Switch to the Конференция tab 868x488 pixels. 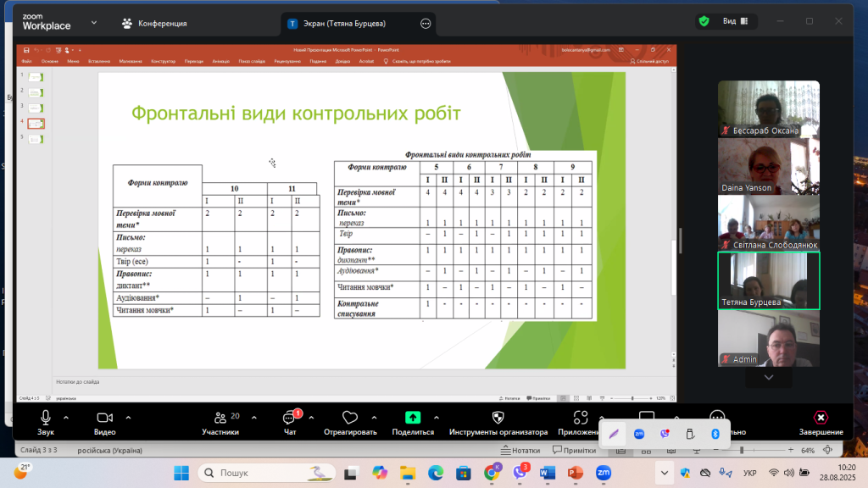pos(153,24)
